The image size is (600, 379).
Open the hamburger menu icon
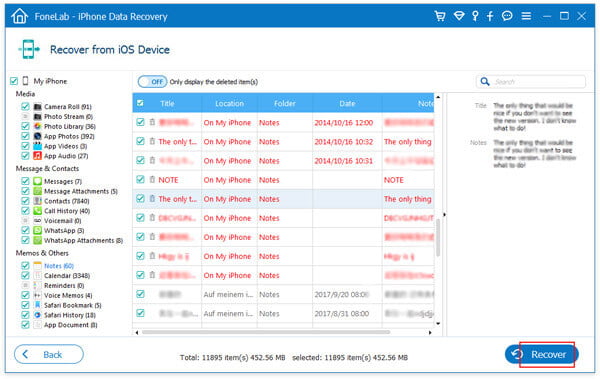point(526,16)
